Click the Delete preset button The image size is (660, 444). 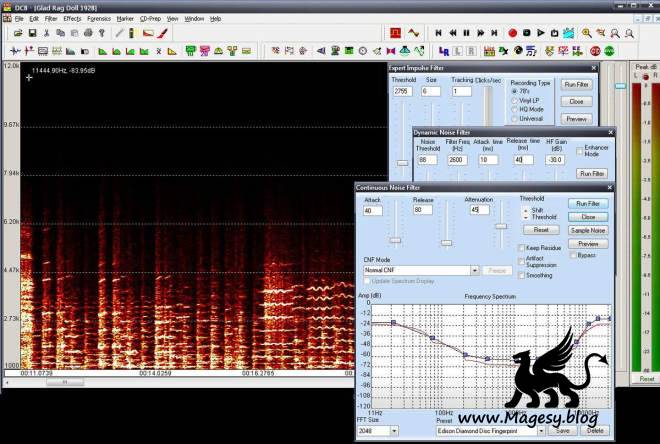pos(595,431)
